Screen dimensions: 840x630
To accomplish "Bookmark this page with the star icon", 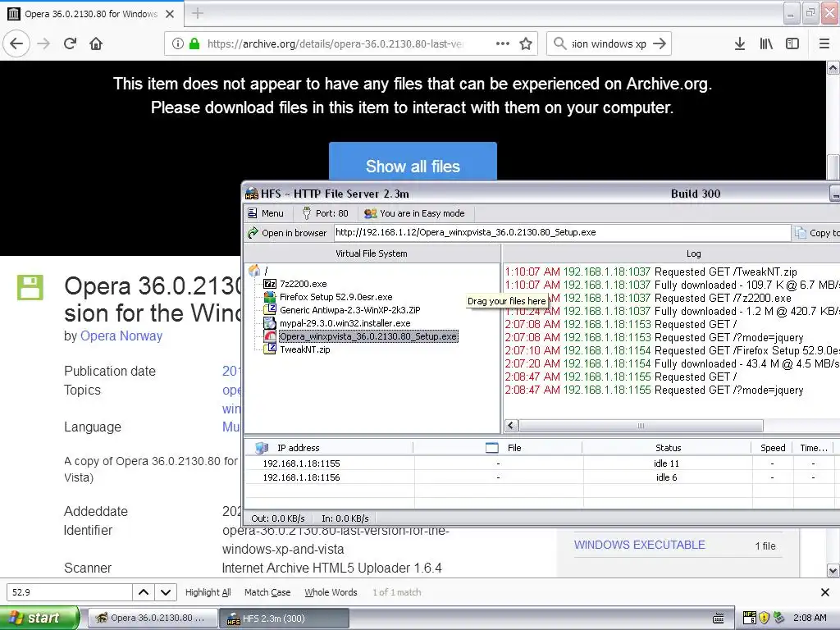I will (x=526, y=43).
